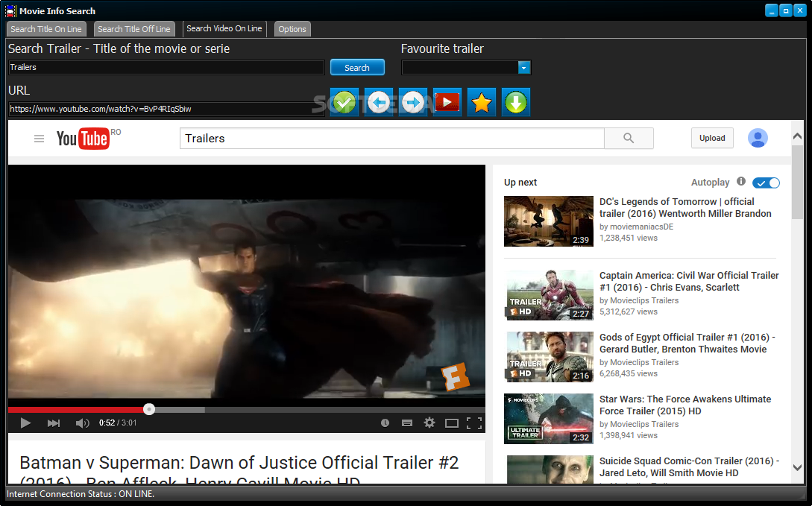The width and height of the screenshot is (812, 506).
Task: Enter fullscreen mode in video player
Action: (473, 423)
